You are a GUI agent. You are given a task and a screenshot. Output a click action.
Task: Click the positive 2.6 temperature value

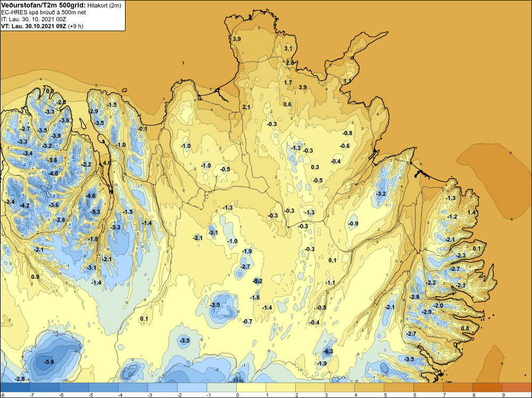pyautogui.click(x=290, y=63)
